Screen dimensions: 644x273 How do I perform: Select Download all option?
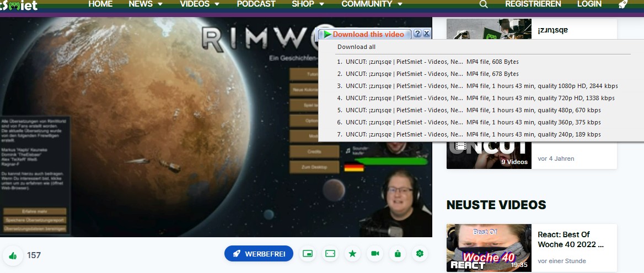point(357,47)
